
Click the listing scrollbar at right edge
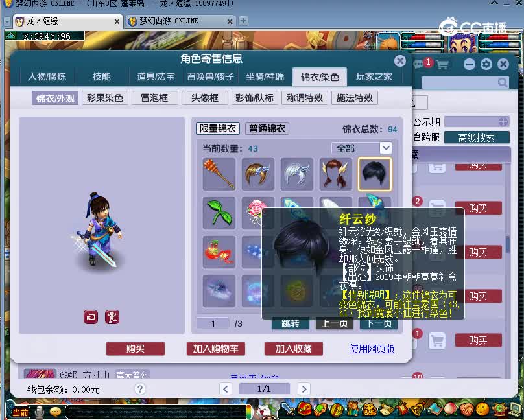pos(507,244)
